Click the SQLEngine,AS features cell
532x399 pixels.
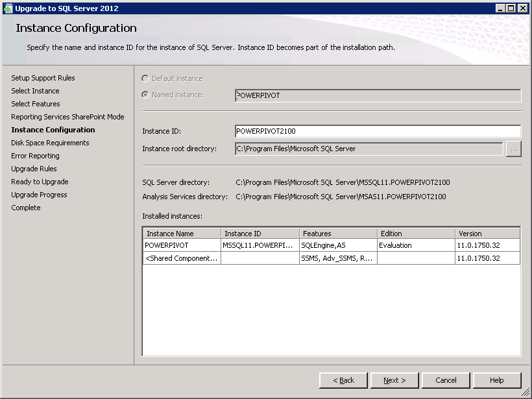point(338,245)
